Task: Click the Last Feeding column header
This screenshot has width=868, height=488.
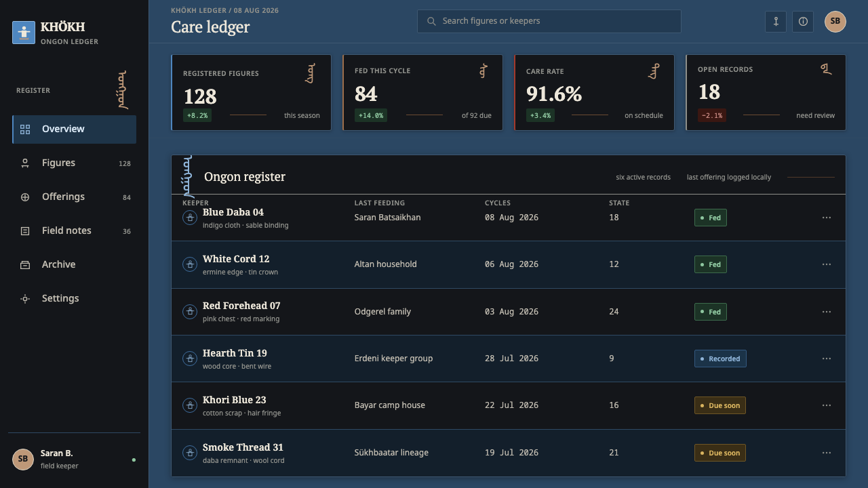Action: click(x=380, y=203)
